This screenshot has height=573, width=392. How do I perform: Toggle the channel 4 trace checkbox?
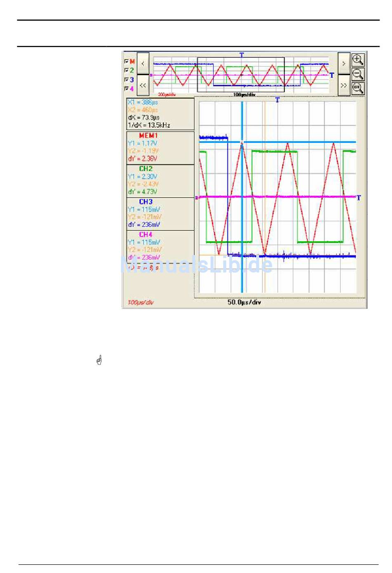pos(126,89)
